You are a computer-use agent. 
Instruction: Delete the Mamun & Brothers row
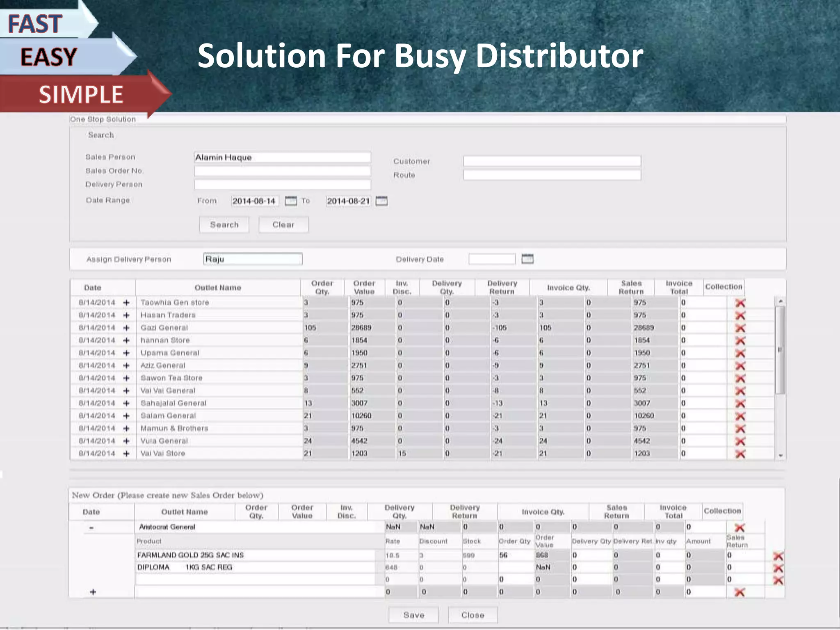(740, 429)
